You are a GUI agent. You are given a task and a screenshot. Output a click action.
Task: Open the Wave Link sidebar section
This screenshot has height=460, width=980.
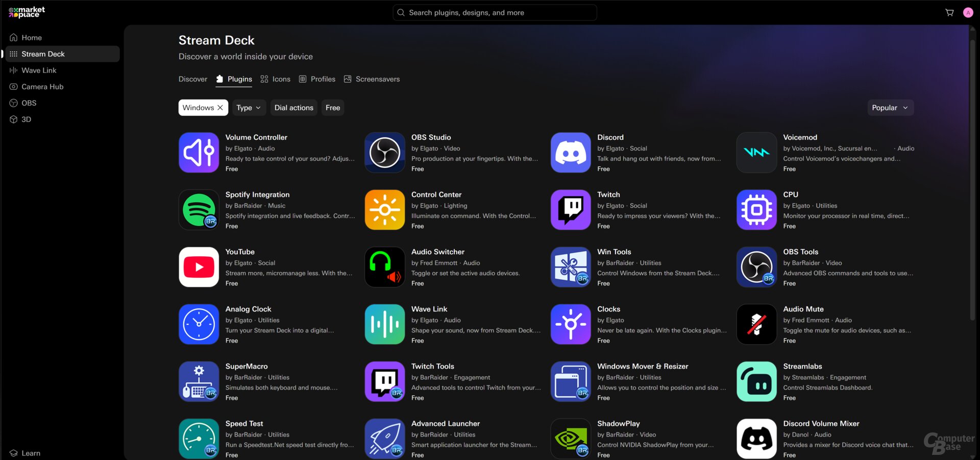pyautogui.click(x=39, y=70)
